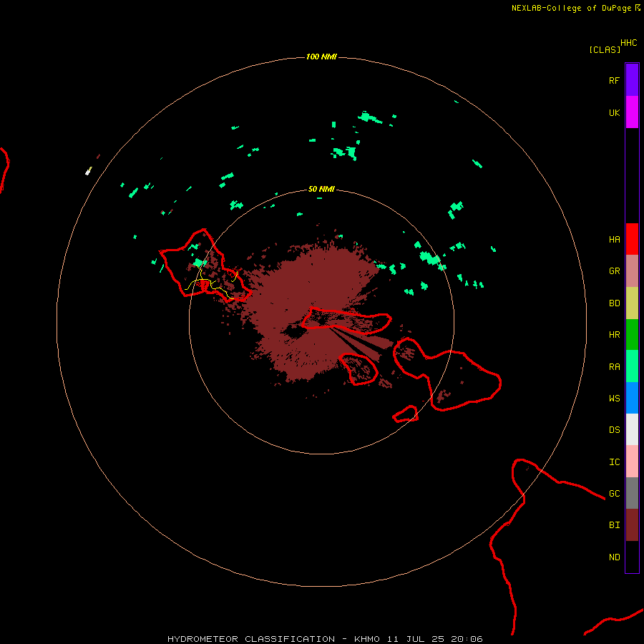Screen dimensions: 644x644
Task: Click the KHMO radar site identifier
Action: 367,639
